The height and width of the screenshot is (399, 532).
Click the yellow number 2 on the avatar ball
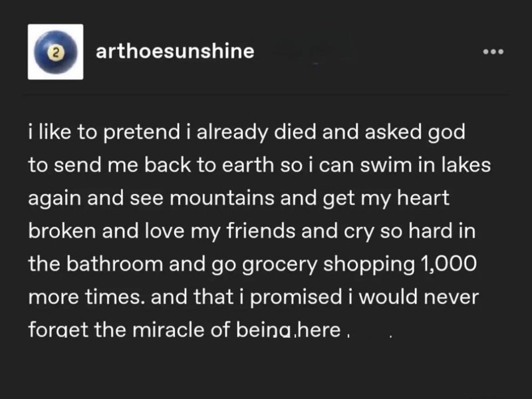57,53
